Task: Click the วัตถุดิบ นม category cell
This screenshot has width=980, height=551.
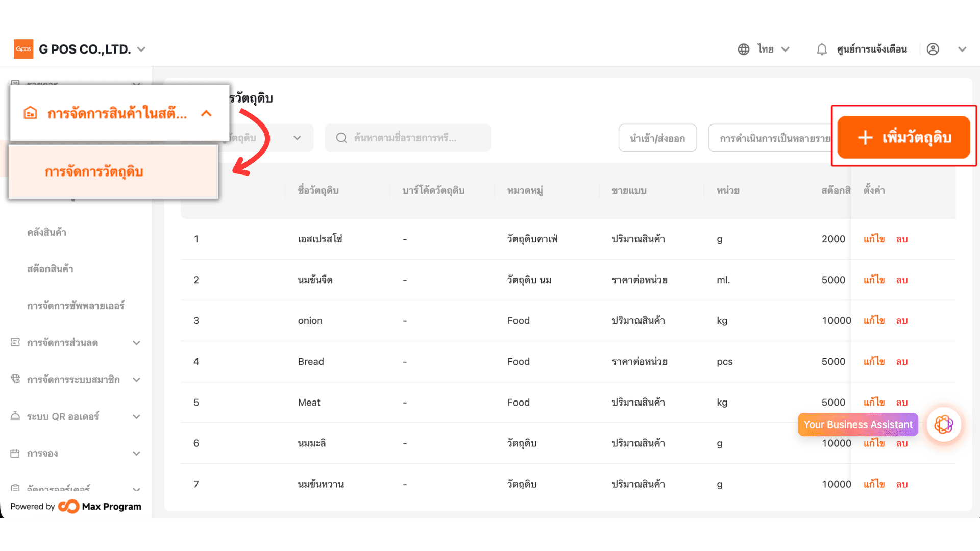Action: [x=529, y=280]
